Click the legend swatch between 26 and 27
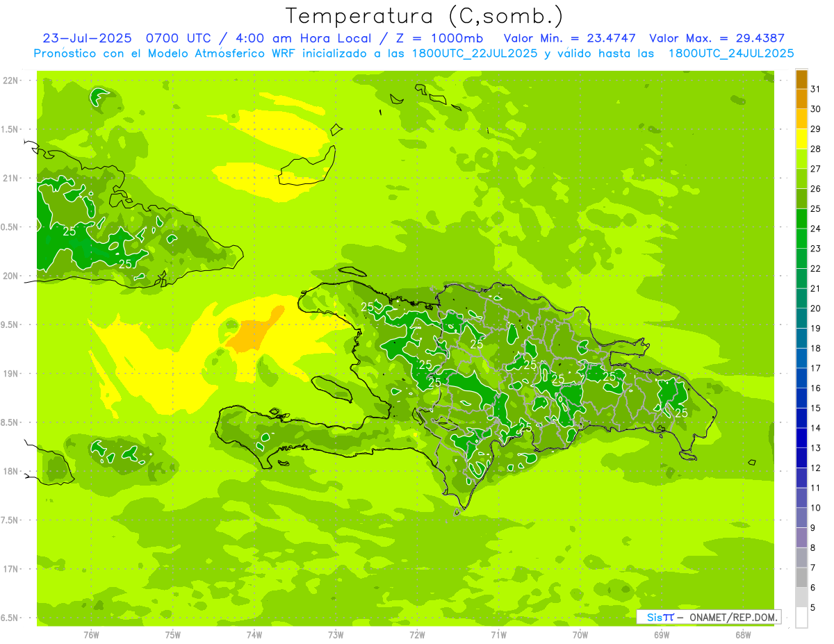This screenshot has height=644, width=834. [x=801, y=179]
